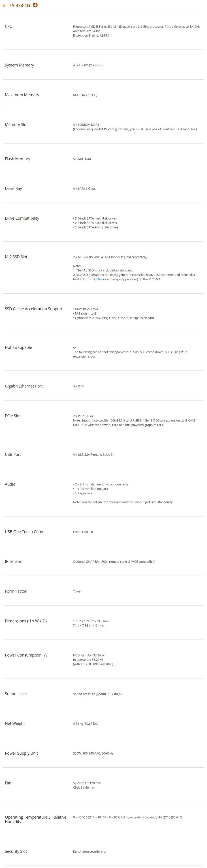
Task: Select the USB One Touch Copy label
Action: [24, 532]
